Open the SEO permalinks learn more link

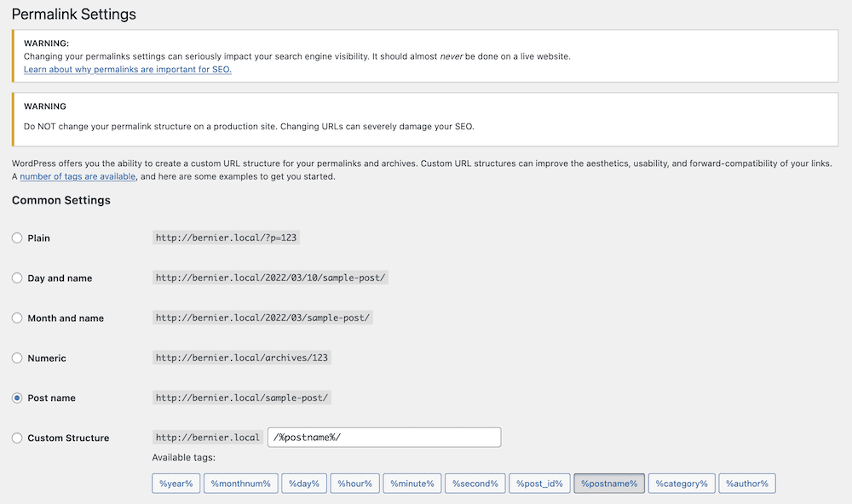[128, 70]
